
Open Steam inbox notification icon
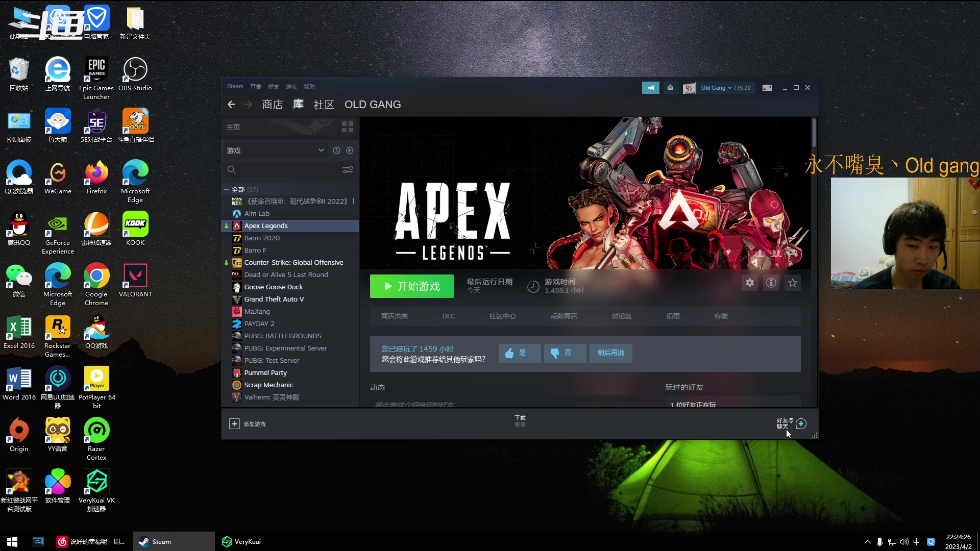(x=670, y=88)
